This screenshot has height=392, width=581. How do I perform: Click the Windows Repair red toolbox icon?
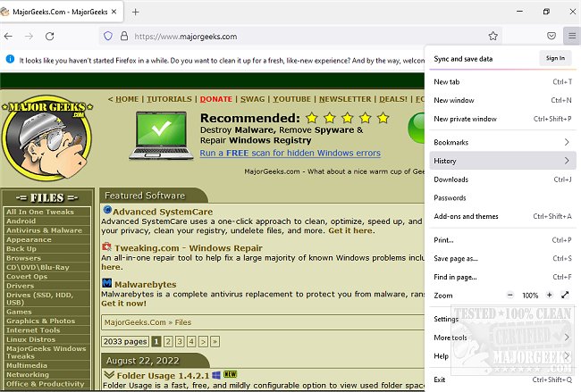(x=106, y=246)
